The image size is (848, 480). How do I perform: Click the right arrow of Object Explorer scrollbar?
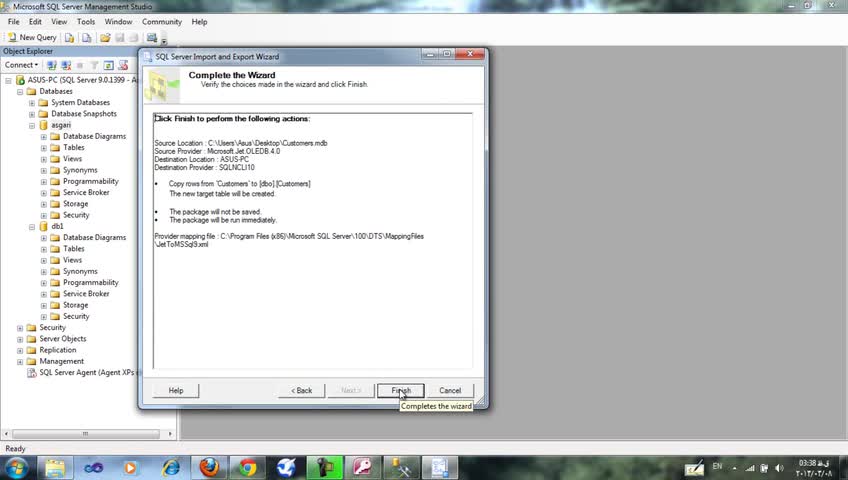coord(170,434)
